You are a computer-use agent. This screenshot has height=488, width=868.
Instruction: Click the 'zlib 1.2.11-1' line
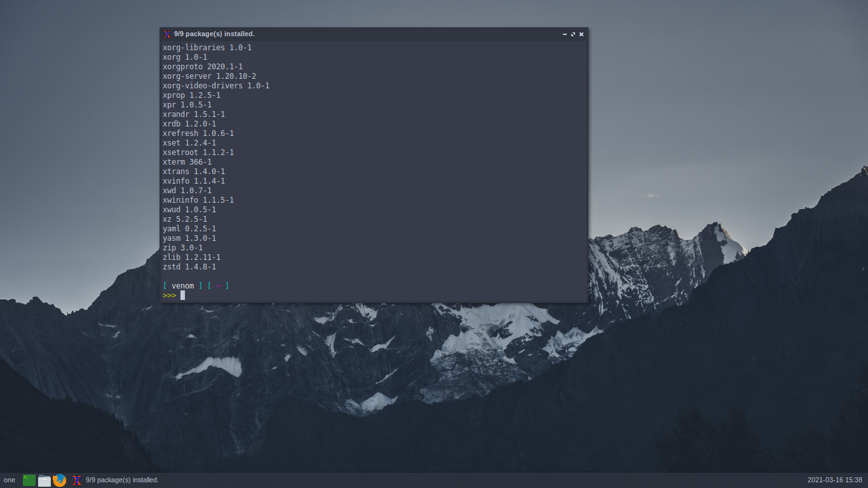tap(191, 257)
